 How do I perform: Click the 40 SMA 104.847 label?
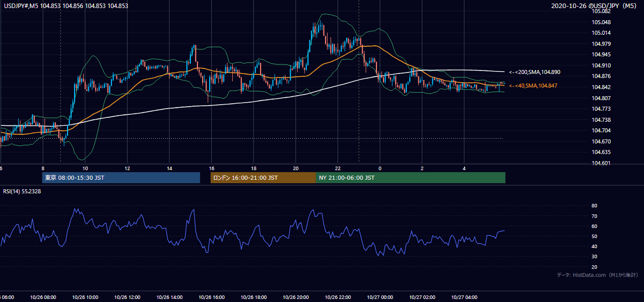533,86
